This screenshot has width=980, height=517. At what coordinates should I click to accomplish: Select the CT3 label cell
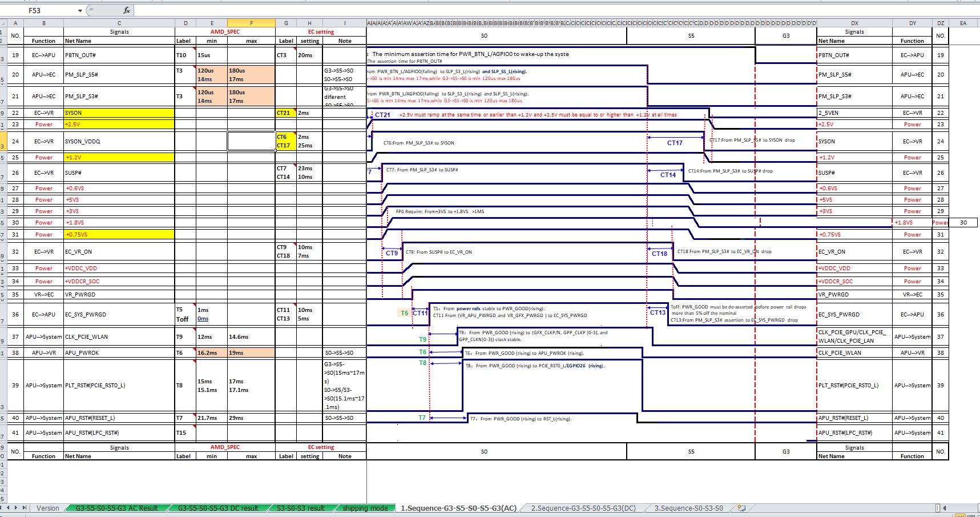286,55
